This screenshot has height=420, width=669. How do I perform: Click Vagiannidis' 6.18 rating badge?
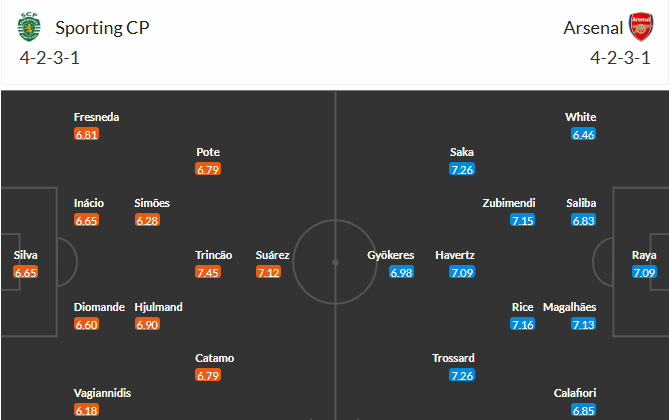(x=87, y=410)
